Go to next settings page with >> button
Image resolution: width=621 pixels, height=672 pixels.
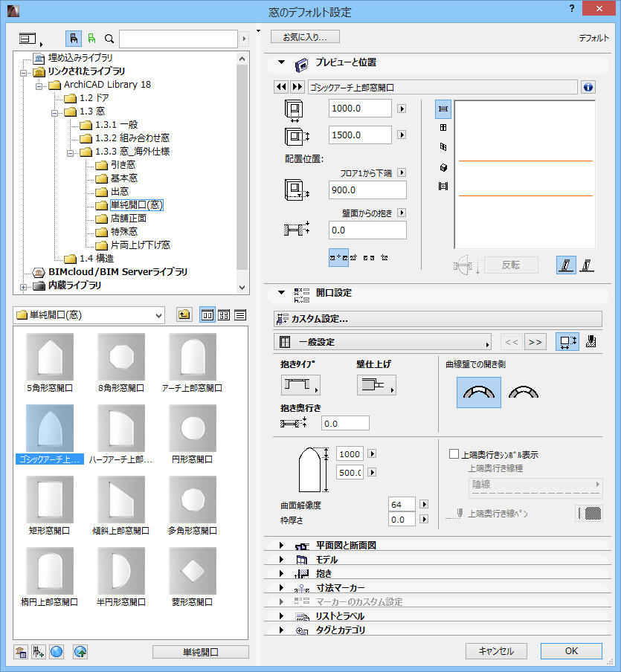click(535, 342)
